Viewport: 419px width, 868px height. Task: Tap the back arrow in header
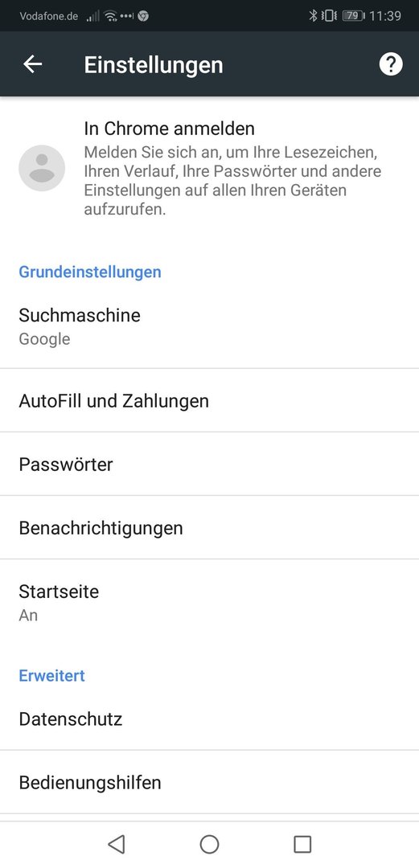tap(33, 64)
